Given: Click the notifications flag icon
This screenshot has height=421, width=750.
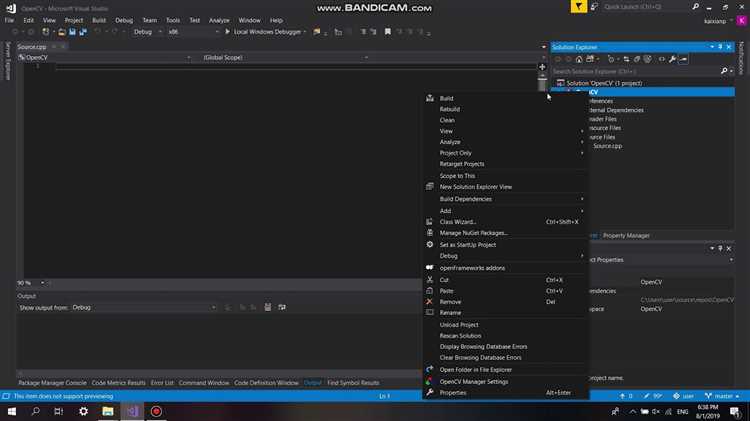Looking at the screenshot, I should point(578,7).
